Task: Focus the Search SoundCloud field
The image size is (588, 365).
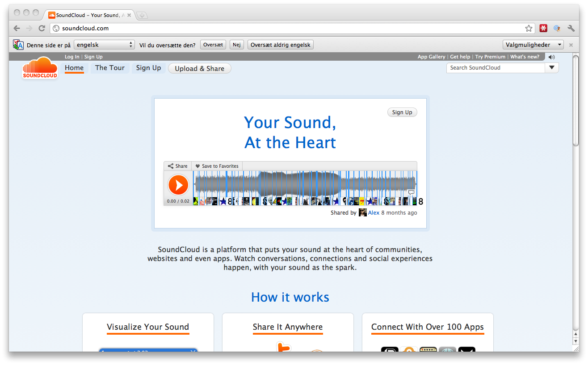Action: [x=495, y=68]
